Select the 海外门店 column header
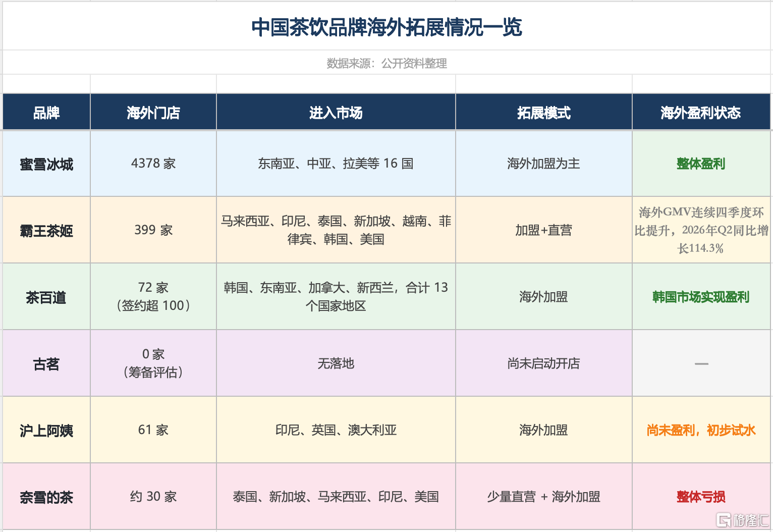Viewport: 773px width, 532px height. [153, 113]
